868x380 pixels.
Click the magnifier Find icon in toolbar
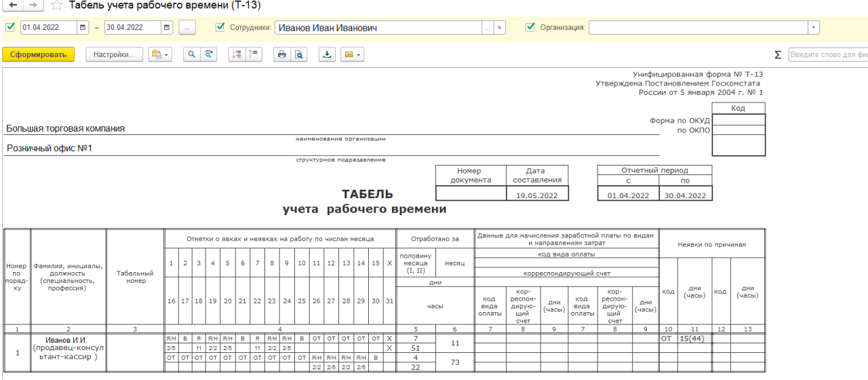click(191, 55)
